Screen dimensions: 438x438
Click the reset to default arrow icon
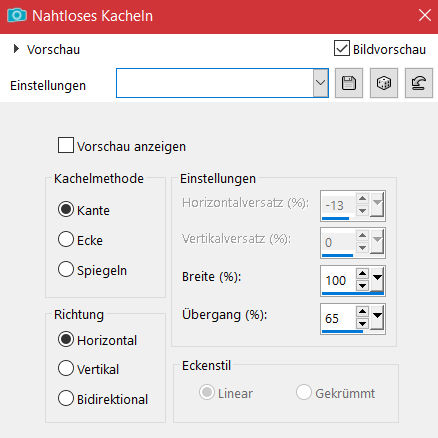(x=419, y=83)
